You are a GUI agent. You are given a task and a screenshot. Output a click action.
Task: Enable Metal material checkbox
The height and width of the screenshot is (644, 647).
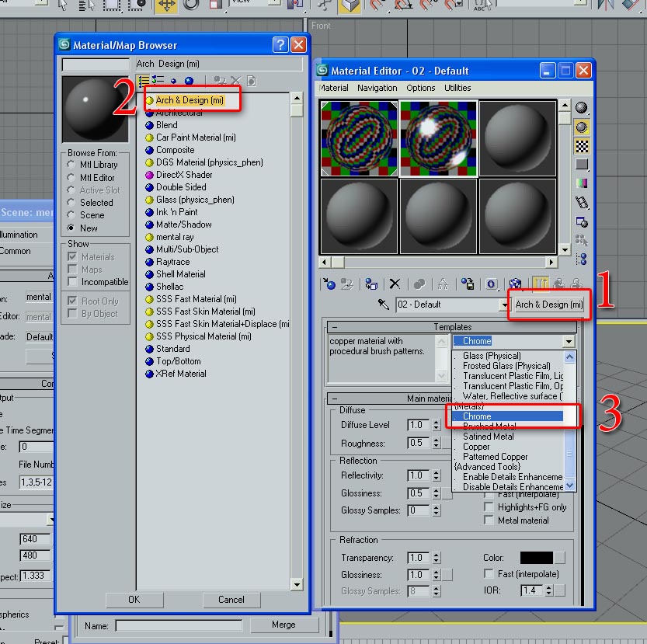pos(489,520)
